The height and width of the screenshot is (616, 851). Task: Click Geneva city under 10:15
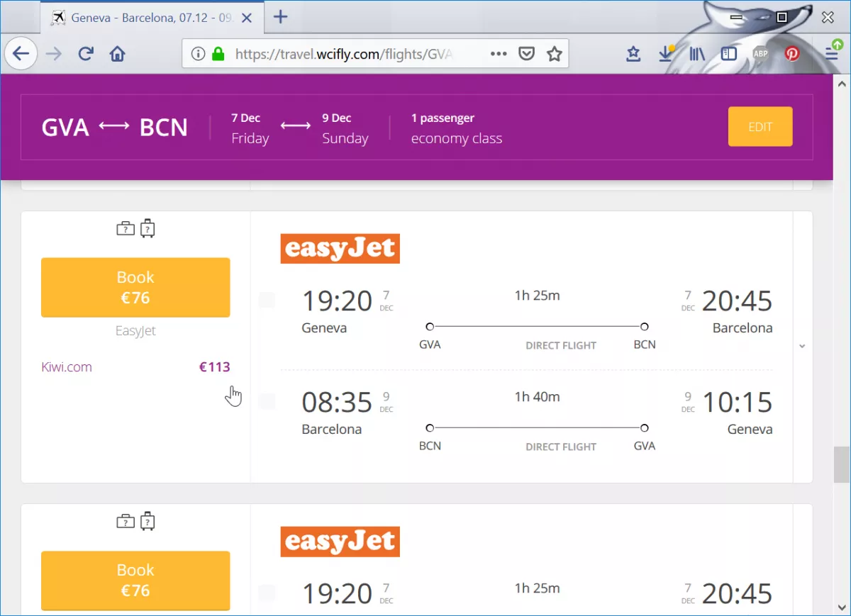(750, 429)
